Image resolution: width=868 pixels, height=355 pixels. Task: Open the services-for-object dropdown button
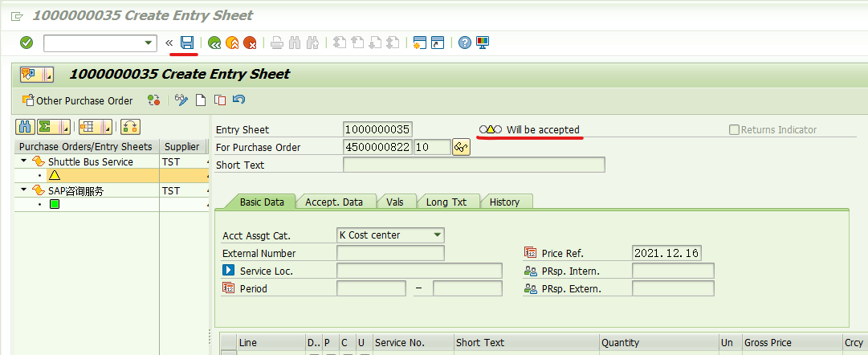pos(37,74)
